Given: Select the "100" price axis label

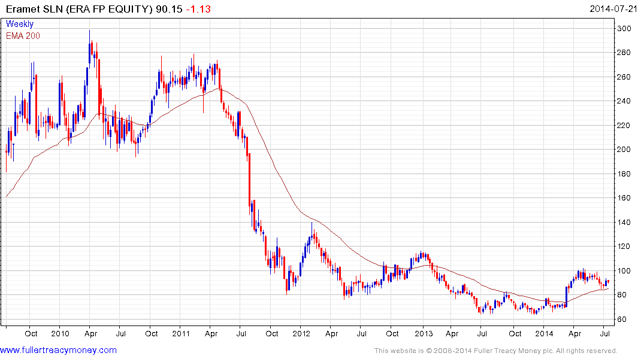Looking at the screenshot, I should pos(624,271).
